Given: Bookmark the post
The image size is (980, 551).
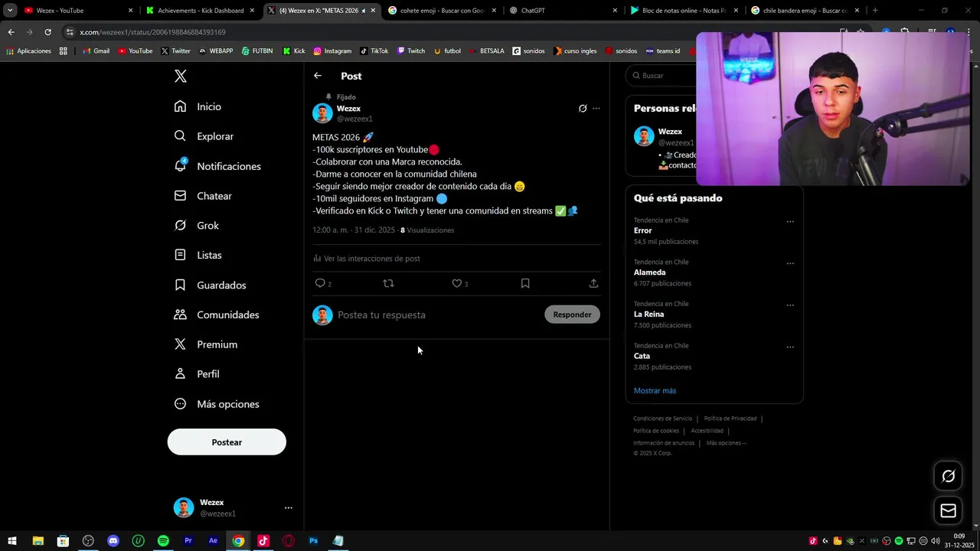Looking at the screenshot, I should 525,283.
